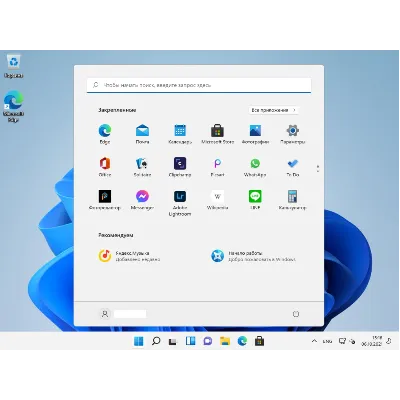Open Task View on the taskbar
400x400 pixels.
click(173, 341)
